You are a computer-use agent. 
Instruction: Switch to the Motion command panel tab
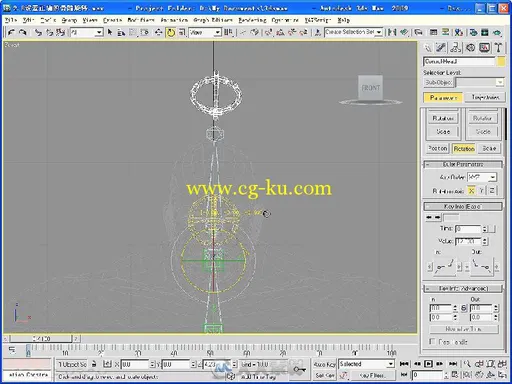(x=470, y=48)
